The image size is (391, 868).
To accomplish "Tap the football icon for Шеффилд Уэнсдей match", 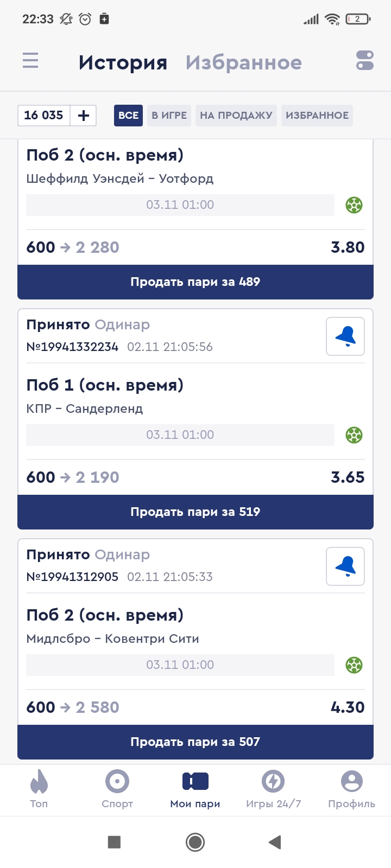I will point(354,205).
